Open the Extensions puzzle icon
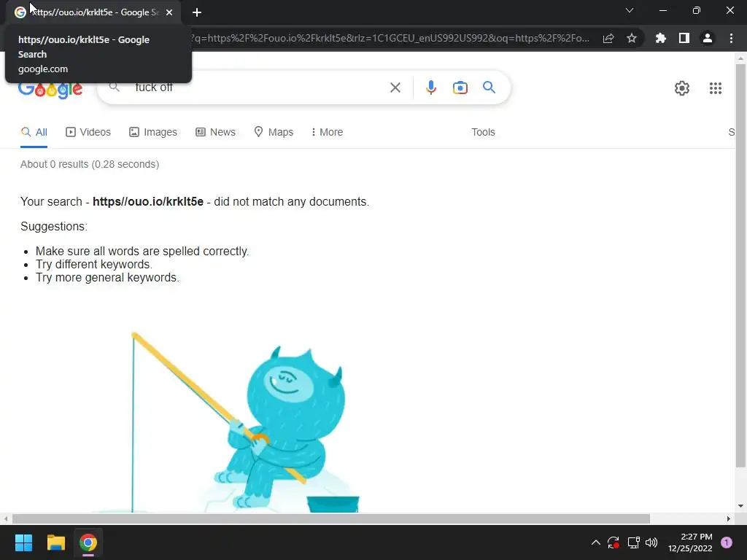 point(660,38)
